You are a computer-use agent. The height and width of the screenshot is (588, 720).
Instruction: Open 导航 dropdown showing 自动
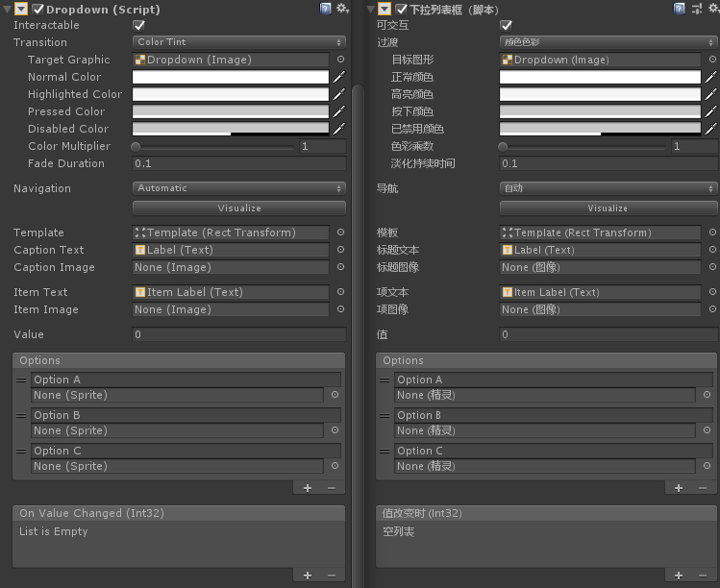pyautogui.click(x=608, y=188)
